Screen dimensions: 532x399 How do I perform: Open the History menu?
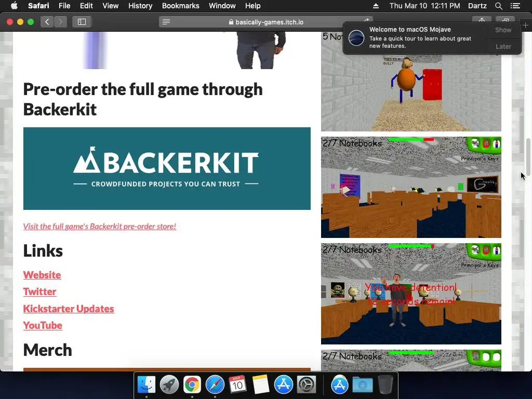(140, 6)
